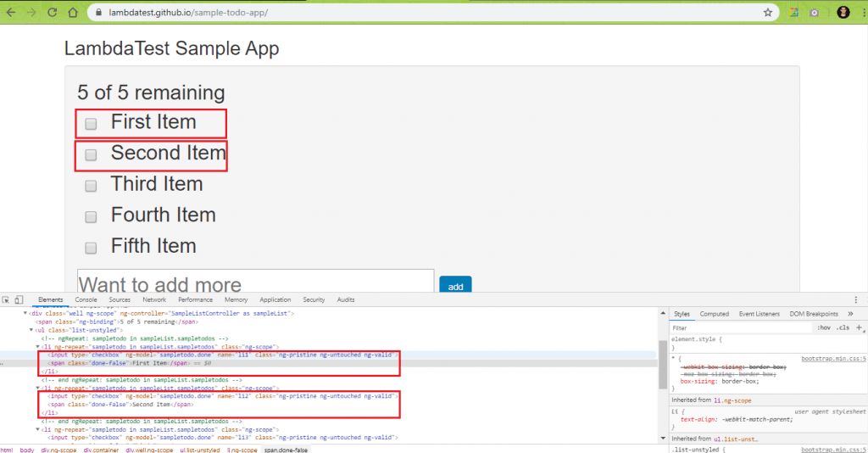This screenshot has width=868, height=453.
Task: Reload the page
Action: point(52,12)
